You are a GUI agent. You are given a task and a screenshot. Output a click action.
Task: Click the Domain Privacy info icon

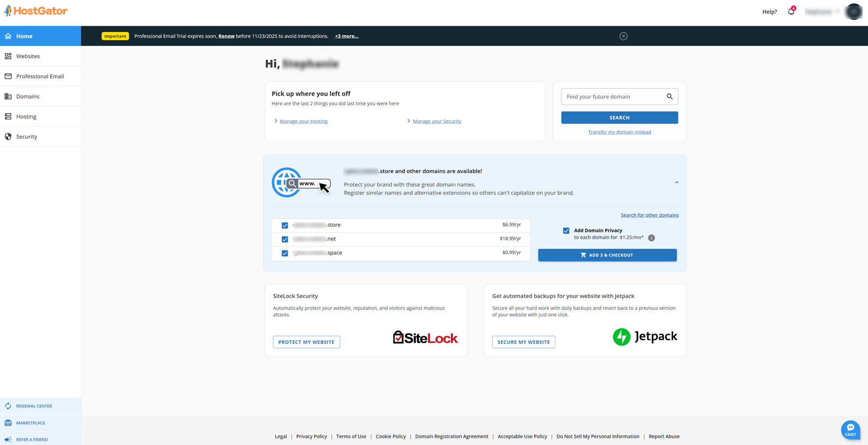click(x=651, y=238)
